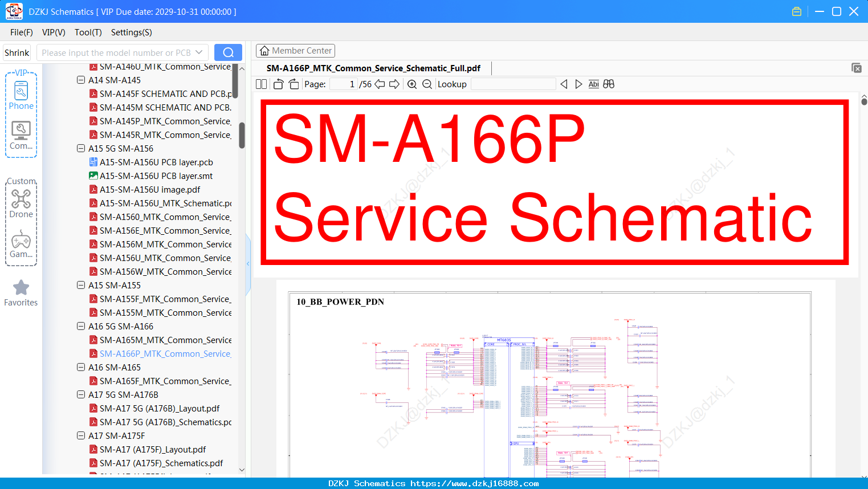Open A15-SM-A156U PCB layer.smt file

click(150, 176)
